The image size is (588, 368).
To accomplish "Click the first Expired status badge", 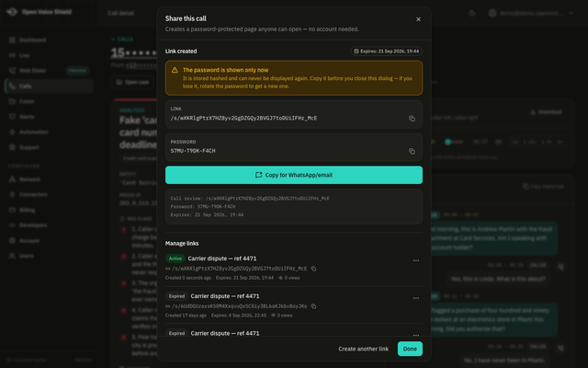I will pos(176,296).
